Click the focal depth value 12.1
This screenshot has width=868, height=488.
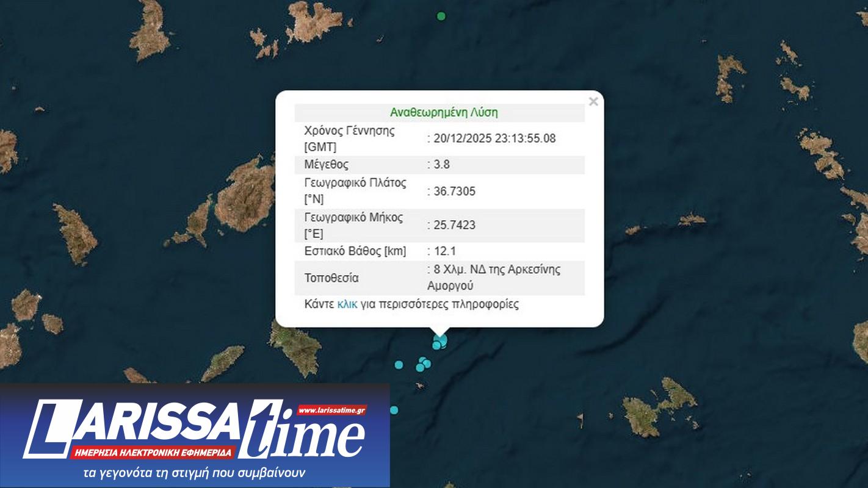point(445,251)
